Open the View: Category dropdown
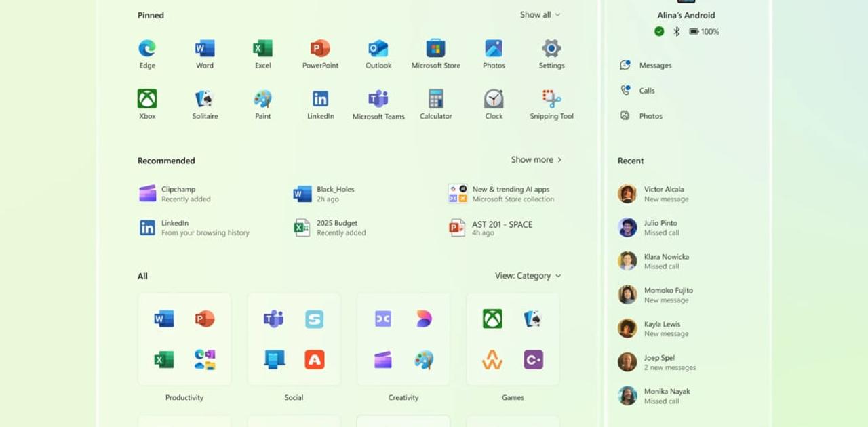 [528, 276]
